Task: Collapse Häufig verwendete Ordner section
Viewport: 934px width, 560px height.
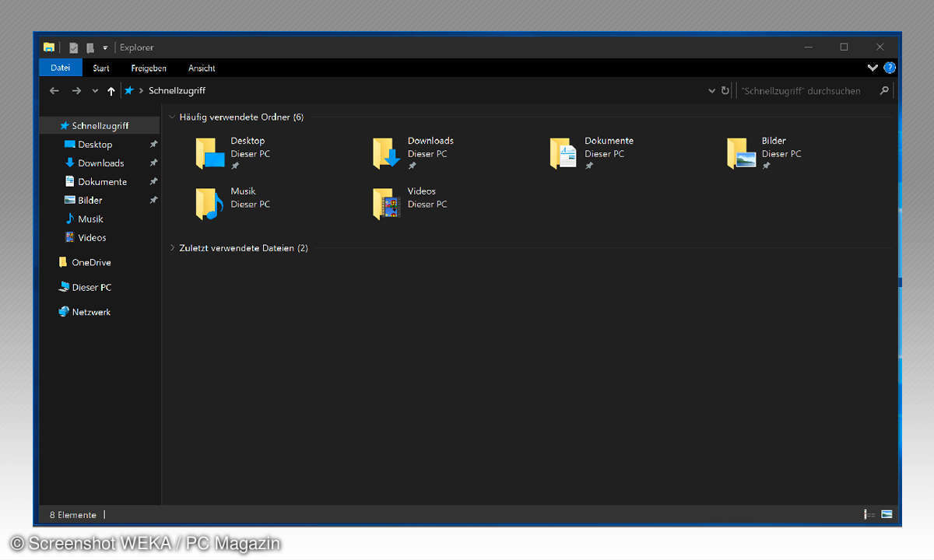Action: click(172, 117)
